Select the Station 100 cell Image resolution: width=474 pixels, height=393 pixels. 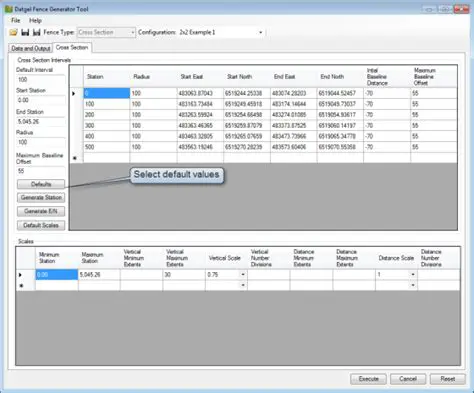(107, 104)
